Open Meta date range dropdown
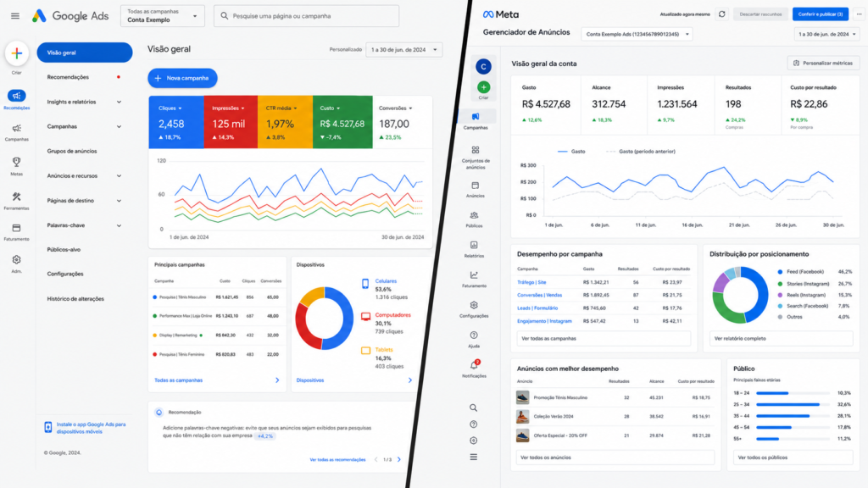The height and width of the screenshot is (488, 868). (827, 34)
